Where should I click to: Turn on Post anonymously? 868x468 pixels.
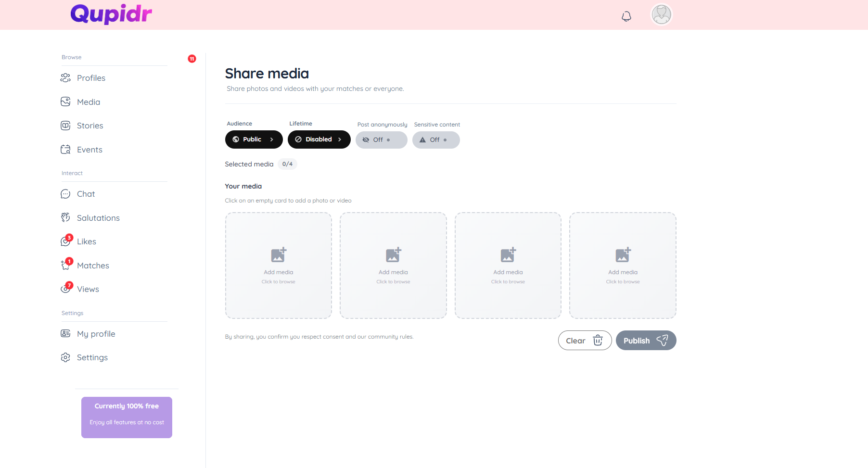[x=381, y=139]
